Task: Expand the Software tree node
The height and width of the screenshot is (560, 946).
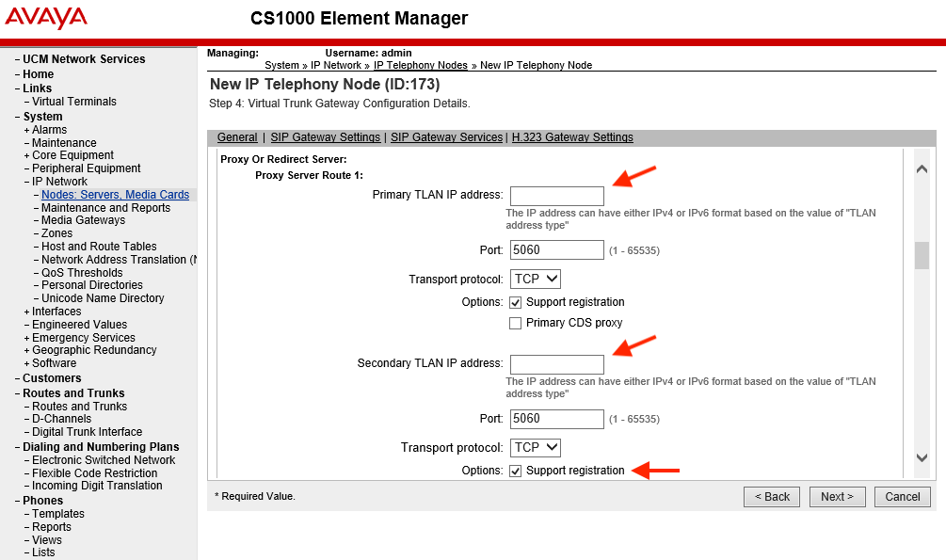Action: (26, 364)
